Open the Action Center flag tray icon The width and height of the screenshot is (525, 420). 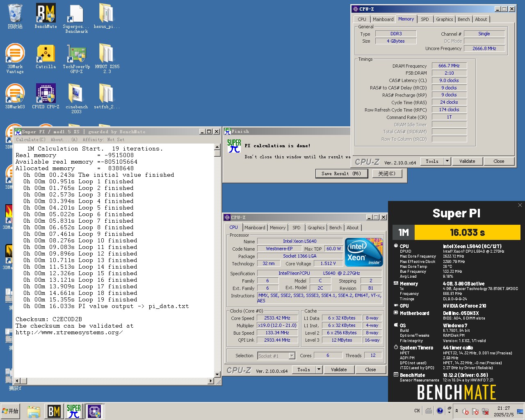(475, 411)
